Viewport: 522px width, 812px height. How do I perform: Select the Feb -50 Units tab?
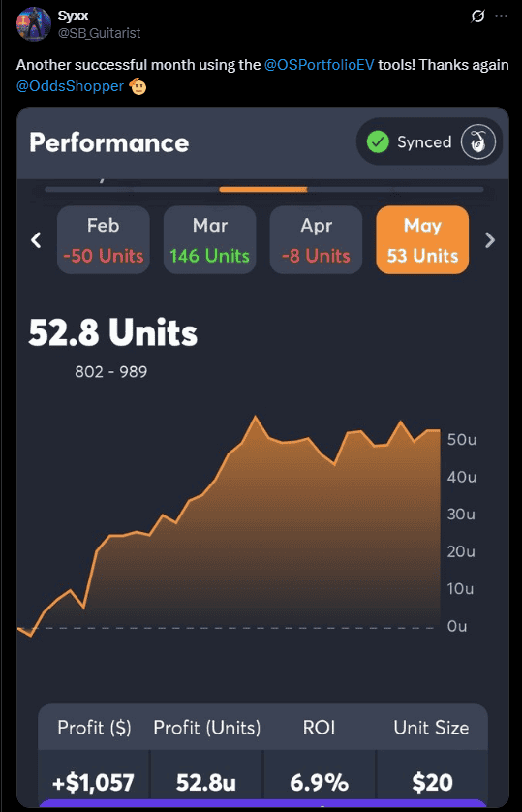[x=103, y=239]
